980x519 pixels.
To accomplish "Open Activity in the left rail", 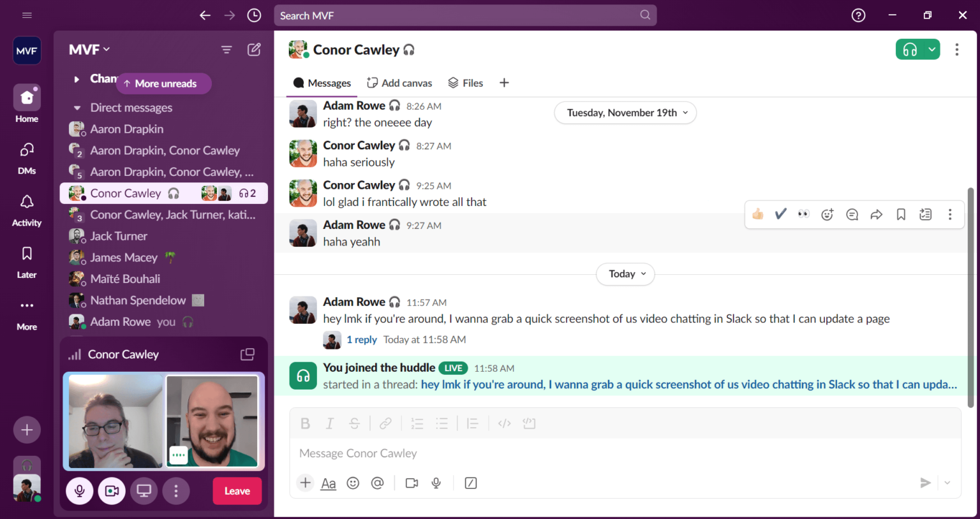I will [x=26, y=210].
